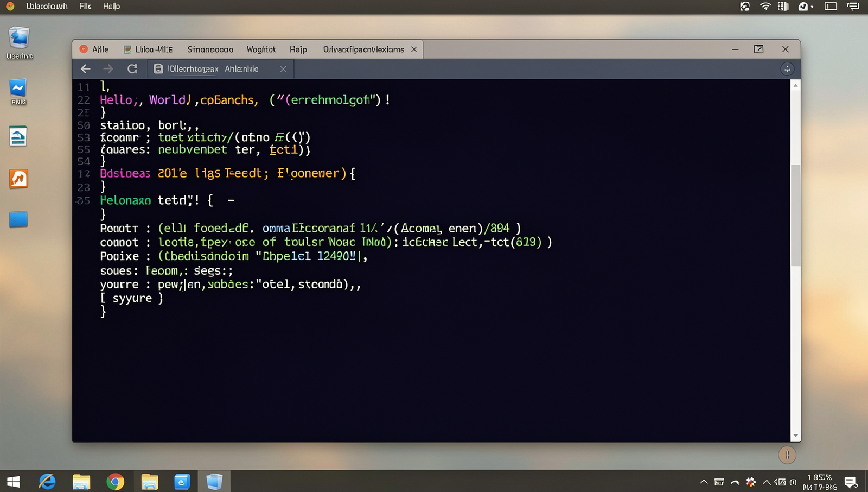Close the Oiivaxtfipacnvlexlams tab
Image resolution: width=868 pixels, height=492 pixels.
pos(414,49)
